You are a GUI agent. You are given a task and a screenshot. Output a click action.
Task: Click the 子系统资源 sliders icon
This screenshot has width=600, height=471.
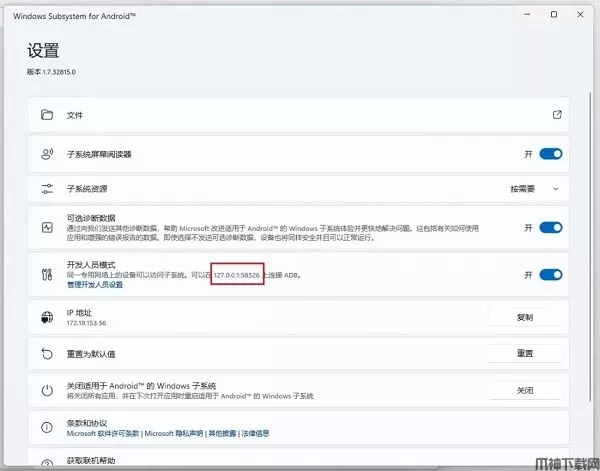(47, 189)
